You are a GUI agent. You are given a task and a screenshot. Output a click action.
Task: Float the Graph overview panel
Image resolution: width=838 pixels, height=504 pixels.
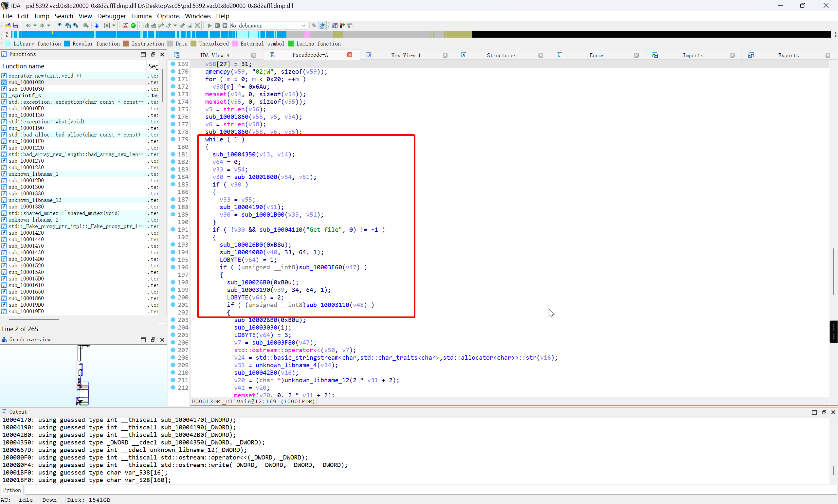tap(153, 340)
